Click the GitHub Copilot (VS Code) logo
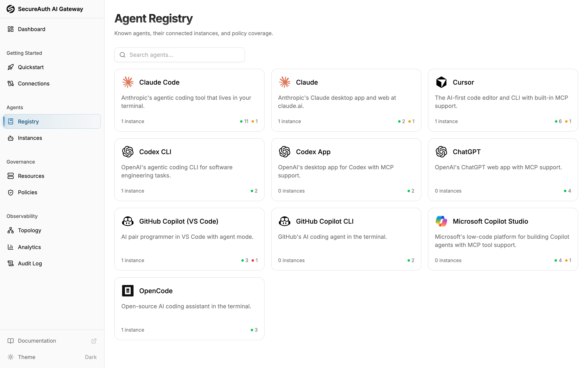Screen dimensions: 588x368 (128, 221)
